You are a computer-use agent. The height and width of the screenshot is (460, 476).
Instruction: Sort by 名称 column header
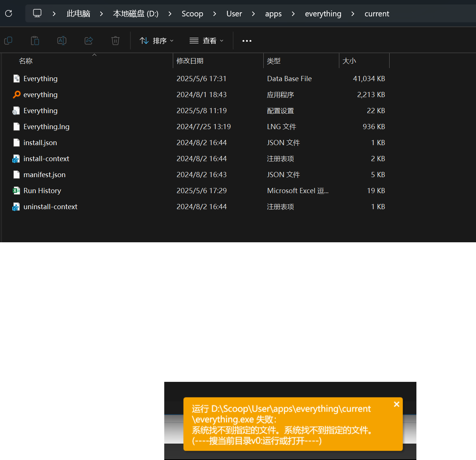(x=26, y=61)
